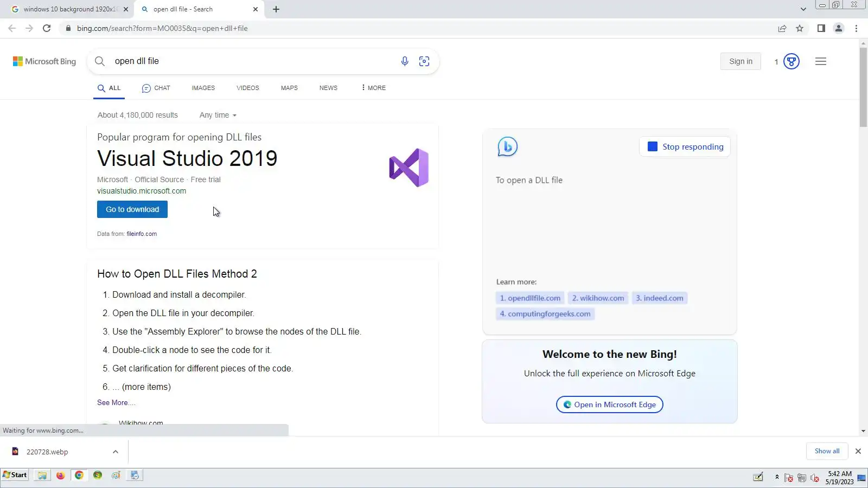This screenshot has width=868, height=488.
Task: Click the muted volume tray icon
Action: 815,478
